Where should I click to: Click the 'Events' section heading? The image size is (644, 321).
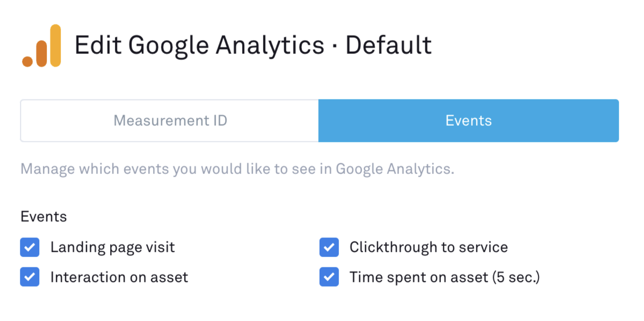44,217
